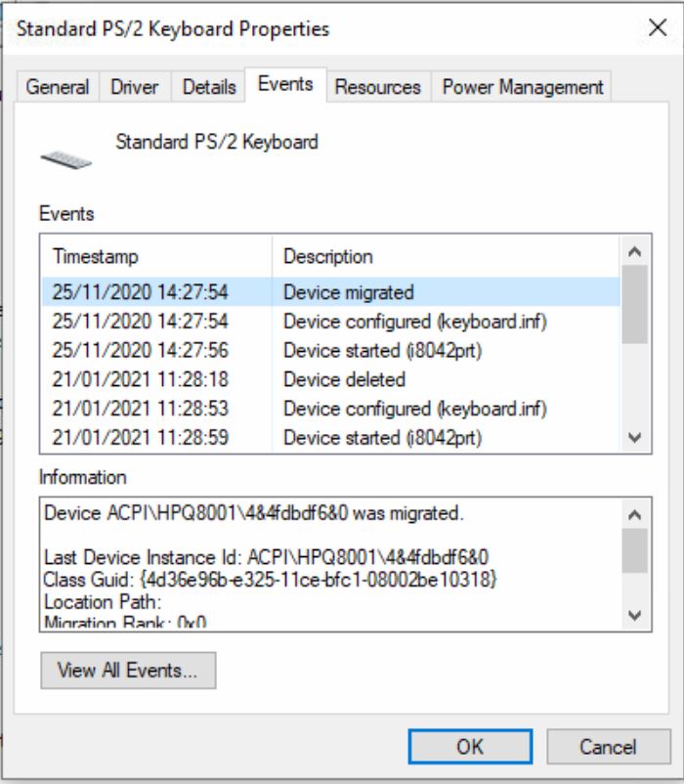The height and width of the screenshot is (784, 684).
Task: Dismiss dialog with Cancel button
Action: (608, 747)
